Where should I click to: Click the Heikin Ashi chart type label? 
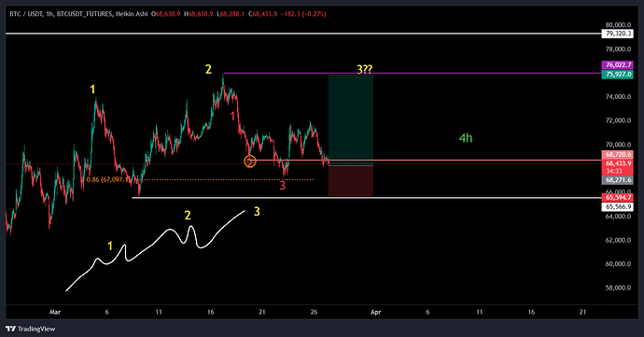pos(132,14)
